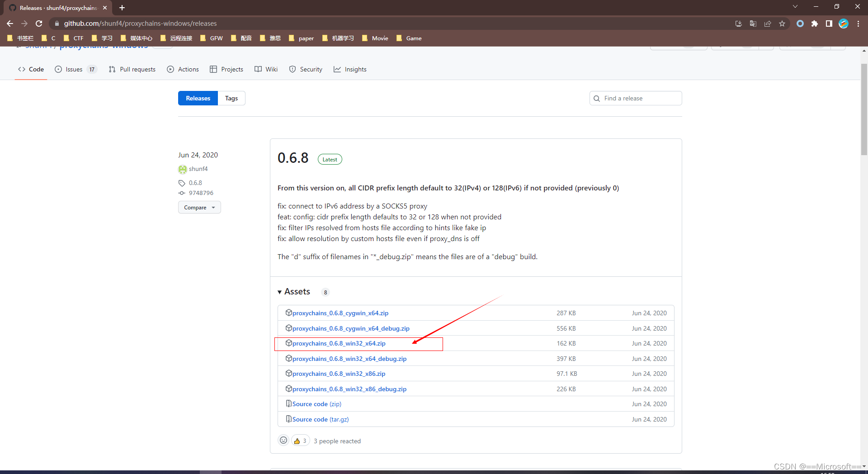Open the Projects tab
This screenshot has width=868, height=474.
(x=226, y=69)
